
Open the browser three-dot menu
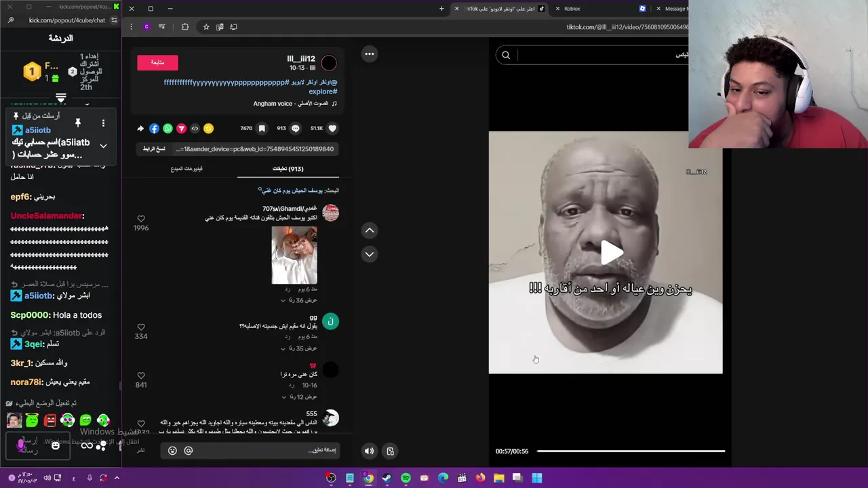pyautogui.click(x=132, y=26)
